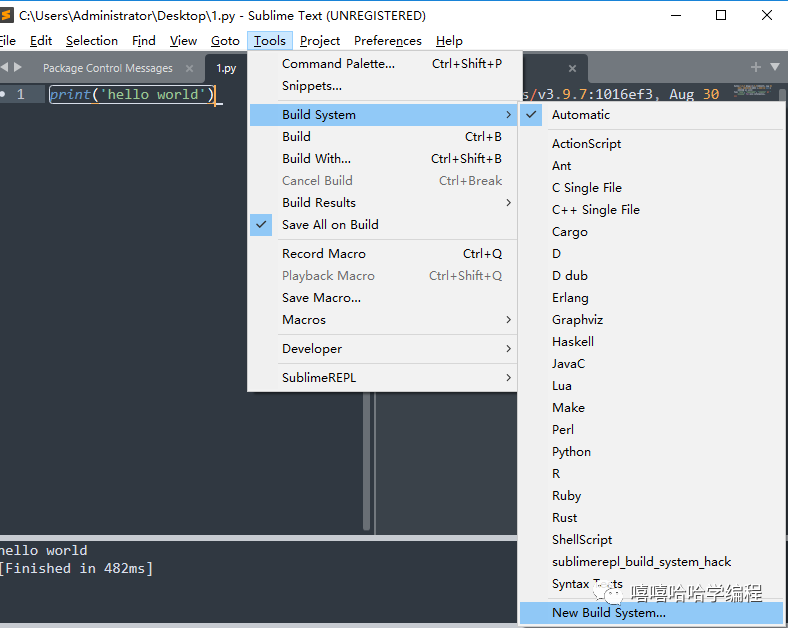
Task: Run Build with Ctrl+B entry
Action: point(382,137)
